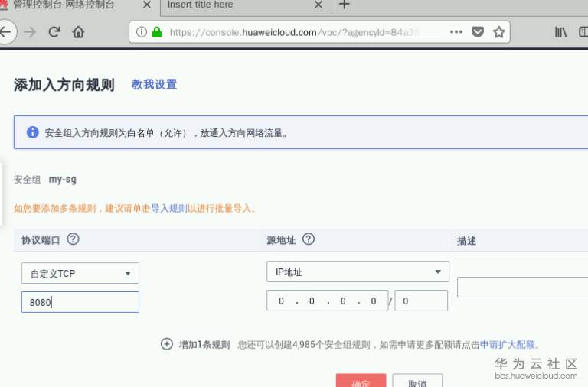
Task: Show site information icon in address bar
Action: (142, 32)
